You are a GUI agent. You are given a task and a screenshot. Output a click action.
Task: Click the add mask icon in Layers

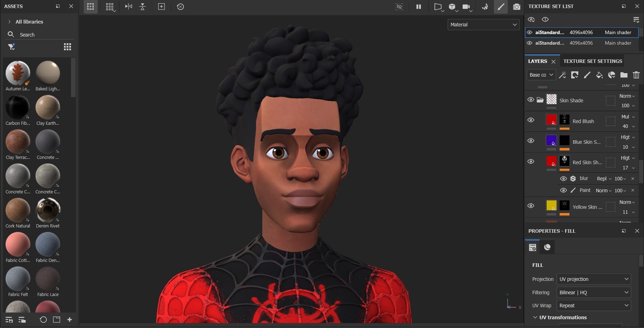575,75
